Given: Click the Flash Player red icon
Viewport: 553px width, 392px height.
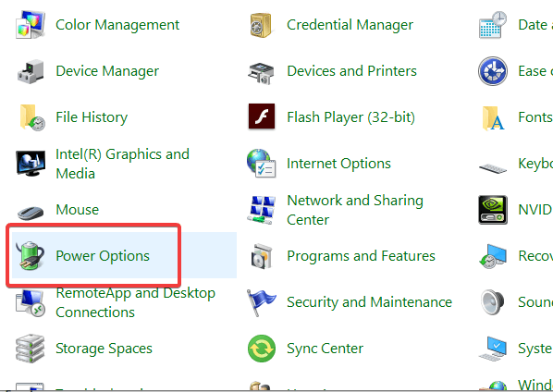Looking at the screenshot, I should pyautogui.click(x=262, y=116).
